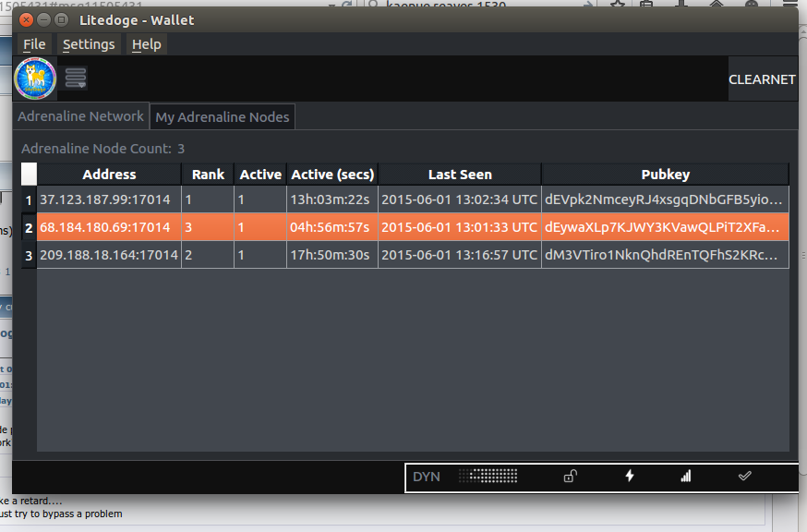The height and width of the screenshot is (532, 807).
Task: Maximize the Litedoge Wallet window
Action: pyautogui.click(x=61, y=20)
